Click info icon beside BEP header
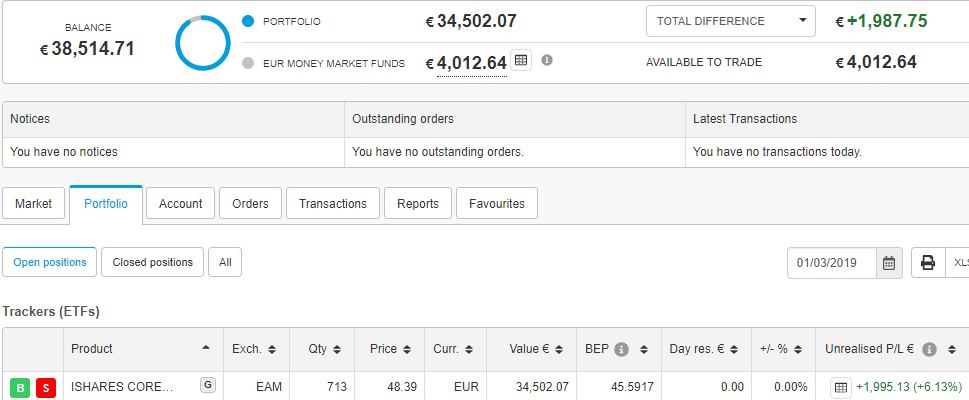The width and height of the screenshot is (969, 400). pos(622,349)
